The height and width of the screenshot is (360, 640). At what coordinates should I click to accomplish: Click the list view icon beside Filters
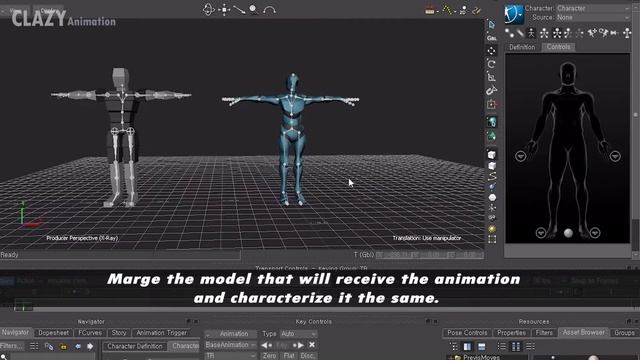(x=34, y=347)
